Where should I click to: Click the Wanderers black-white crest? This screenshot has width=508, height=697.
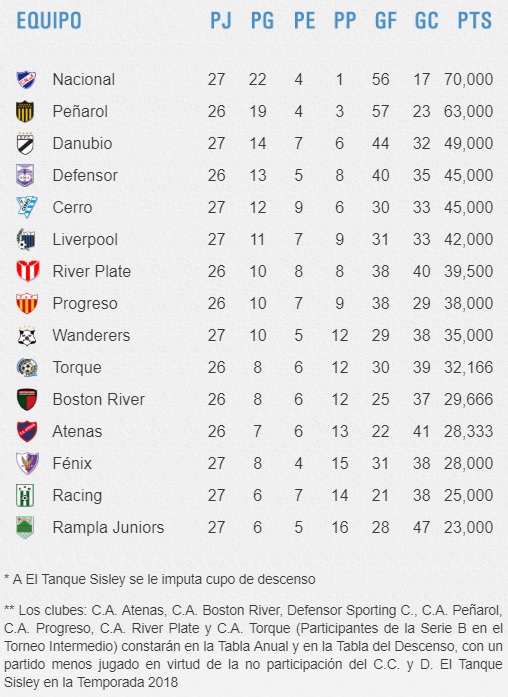(27, 336)
